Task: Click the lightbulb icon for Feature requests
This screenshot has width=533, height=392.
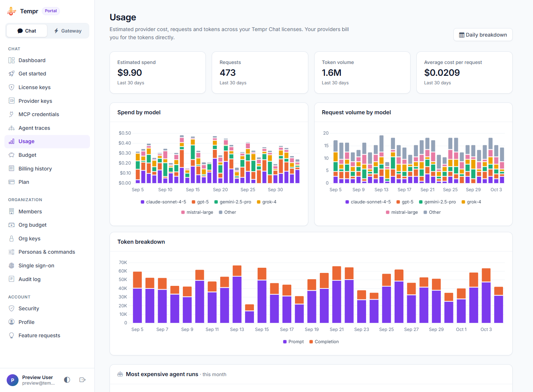Action: point(11,335)
